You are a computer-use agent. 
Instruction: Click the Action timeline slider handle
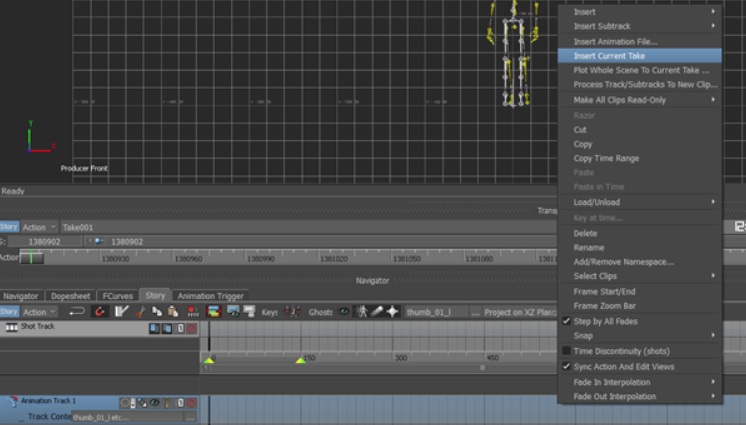[32, 257]
